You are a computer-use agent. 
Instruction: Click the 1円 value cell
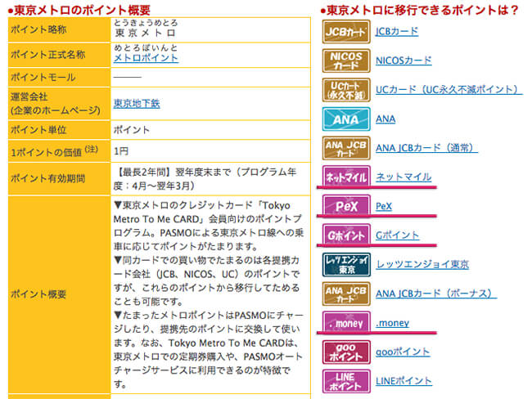[x=210, y=151]
